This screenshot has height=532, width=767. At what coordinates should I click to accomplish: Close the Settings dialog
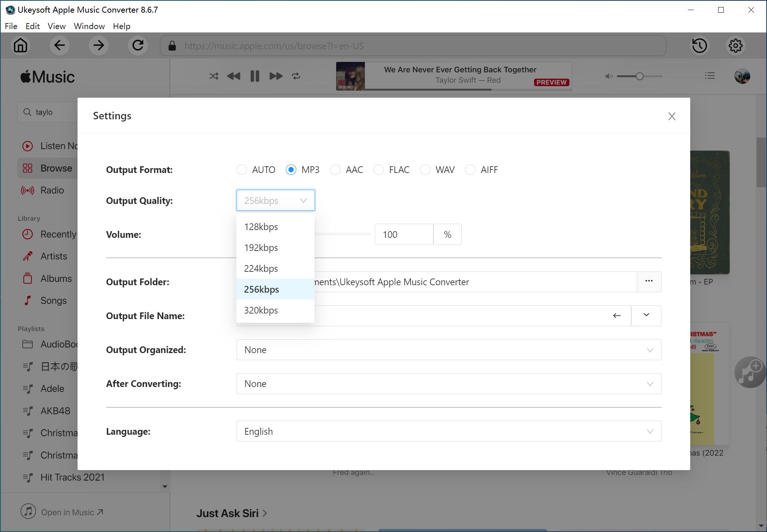tap(672, 116)
